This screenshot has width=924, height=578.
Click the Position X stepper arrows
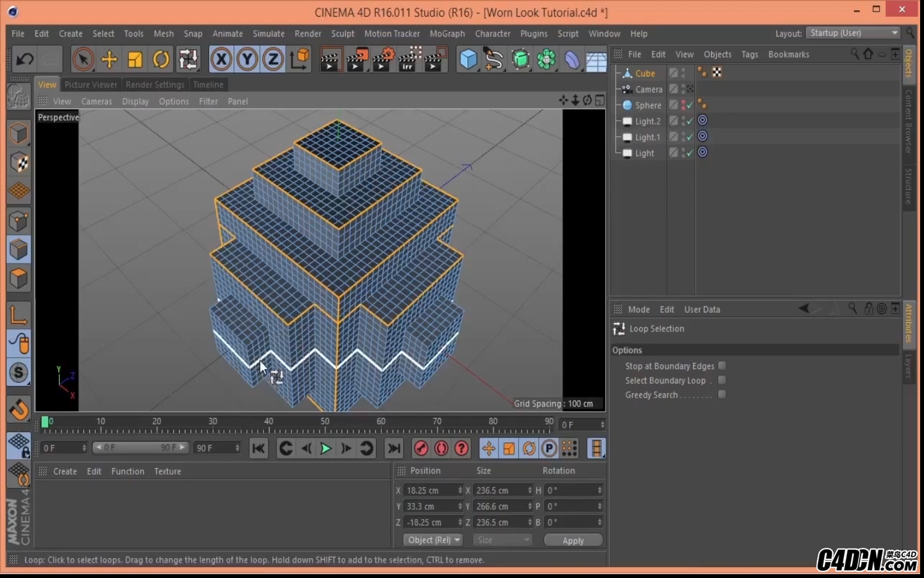click(x=460, y=490)
